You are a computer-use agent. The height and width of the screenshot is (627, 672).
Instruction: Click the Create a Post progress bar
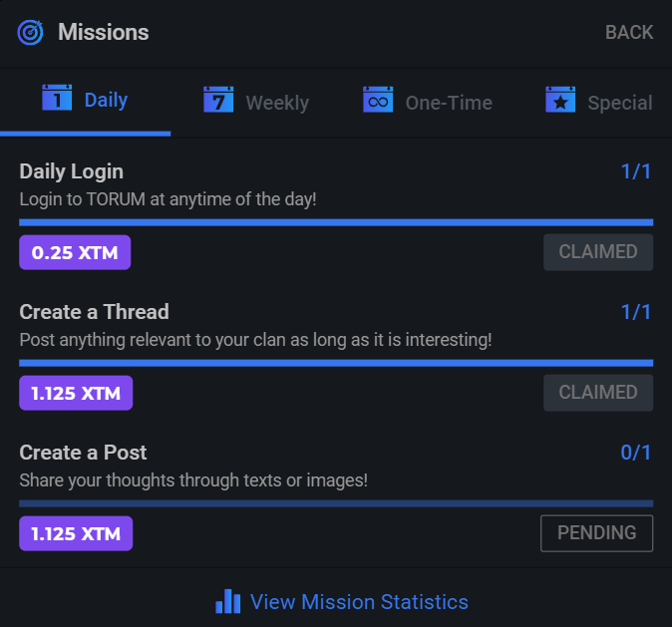(336, 503)
